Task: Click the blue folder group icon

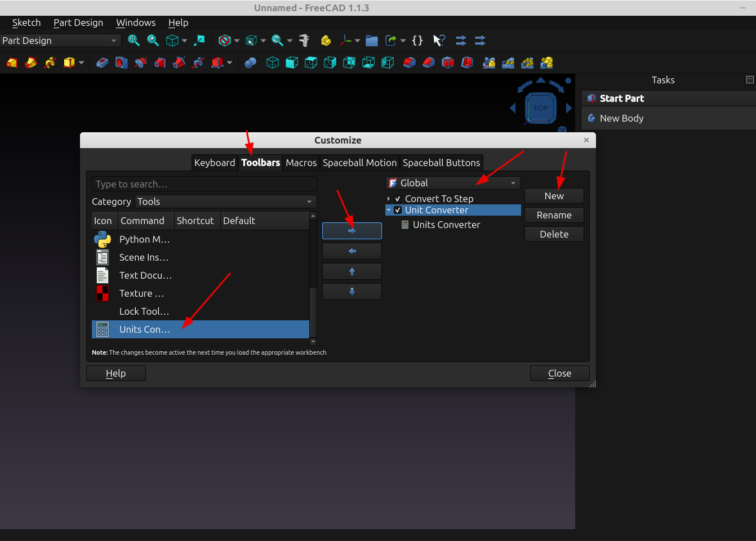Action: coord(372,40)
